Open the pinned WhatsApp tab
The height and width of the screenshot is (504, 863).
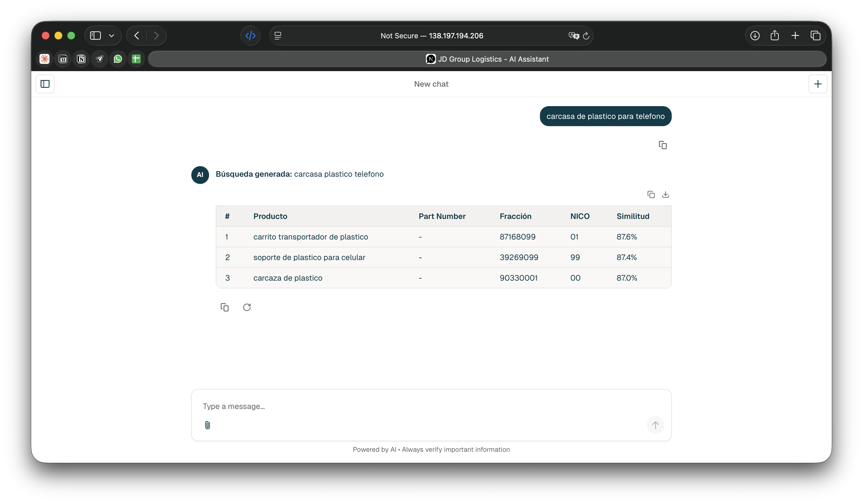pos(118,59)
